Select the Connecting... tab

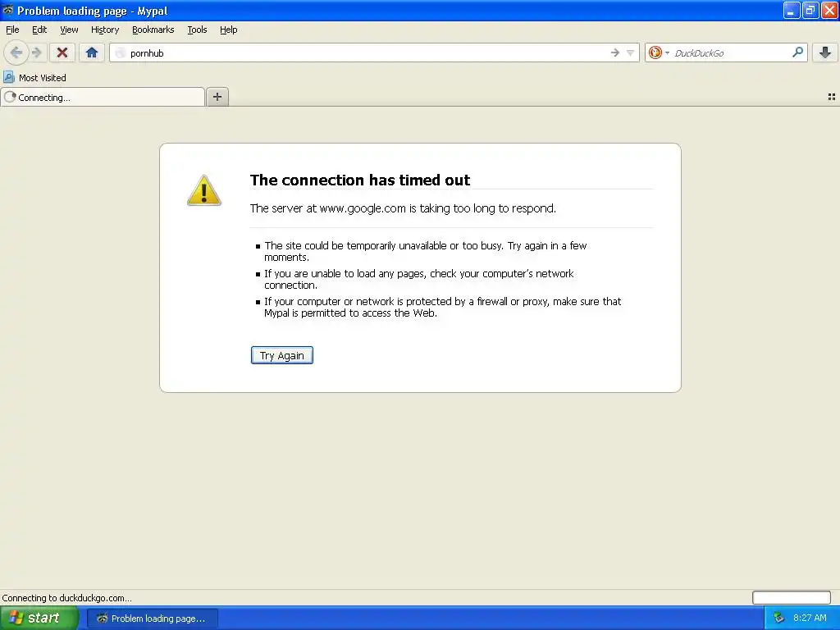pyautogui.click(x=103, y=97)
